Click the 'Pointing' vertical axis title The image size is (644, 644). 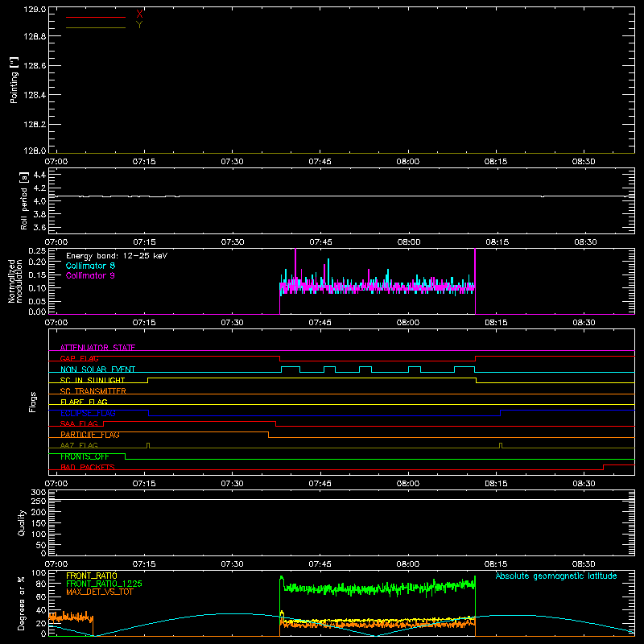tap(14, 80)
